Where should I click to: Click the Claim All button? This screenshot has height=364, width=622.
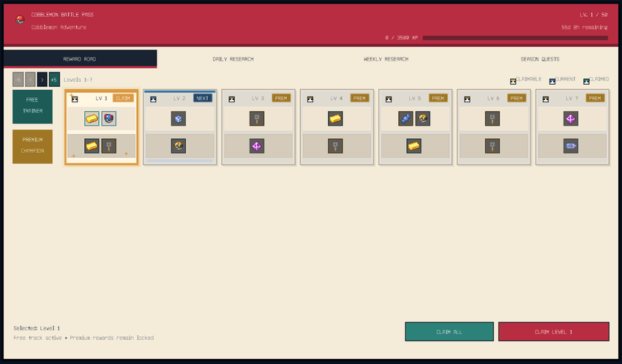[449, 332]
